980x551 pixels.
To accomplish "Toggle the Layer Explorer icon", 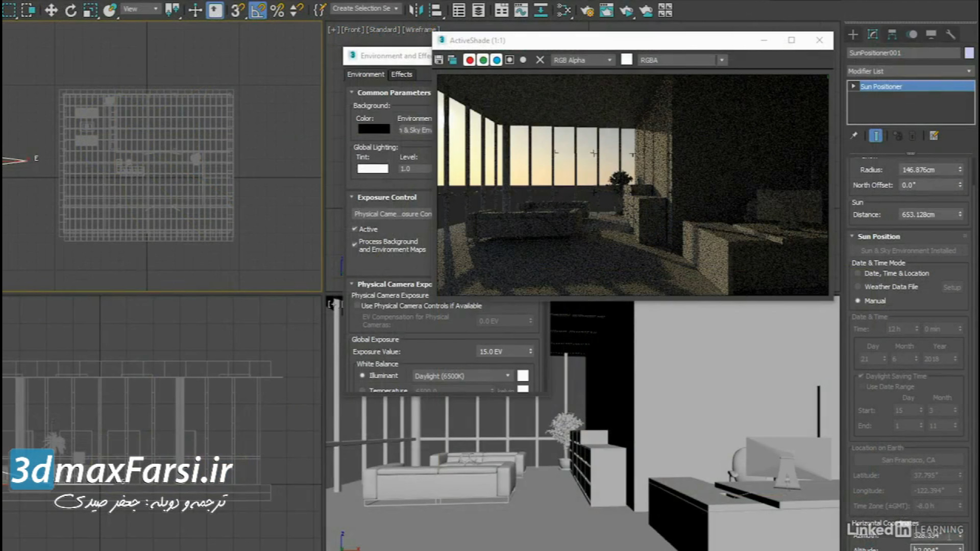I will (478, 10).
